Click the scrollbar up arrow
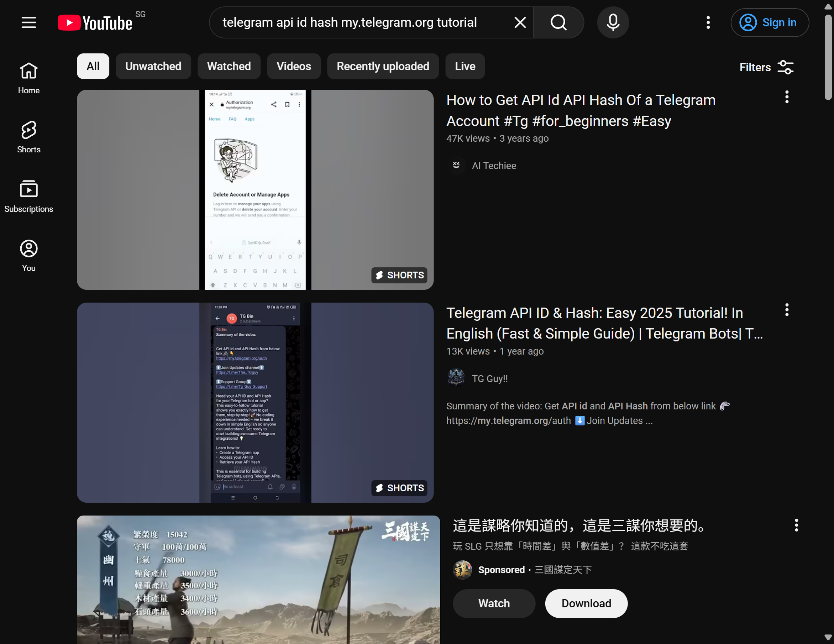Viewport: 834px width, 644px height. (828, 6)
